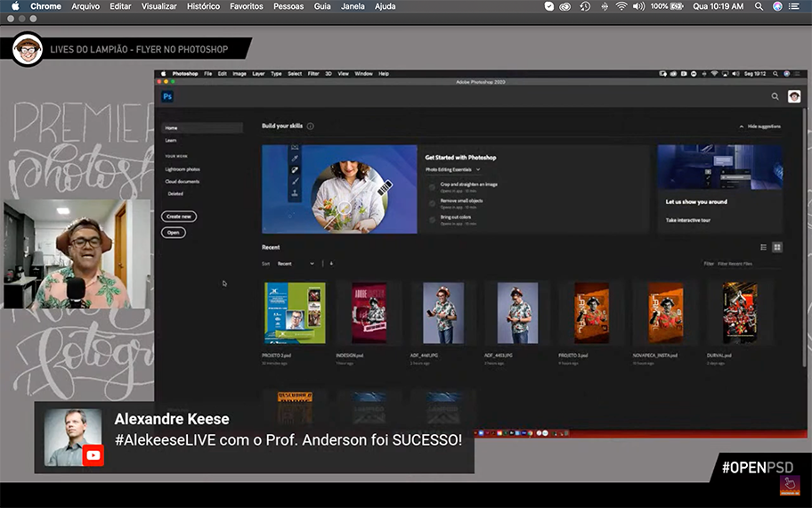Open the DURVAL.psd thumbnail
This screenshot has height=508, width=812.
pos(740,313)
